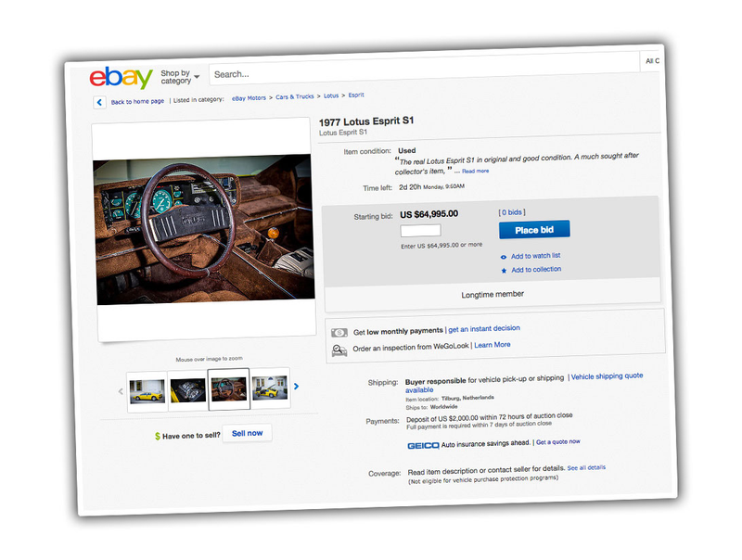Screen dimensions: 742x560
Task: Select the engine thumbnail
Action: [188, 390]
